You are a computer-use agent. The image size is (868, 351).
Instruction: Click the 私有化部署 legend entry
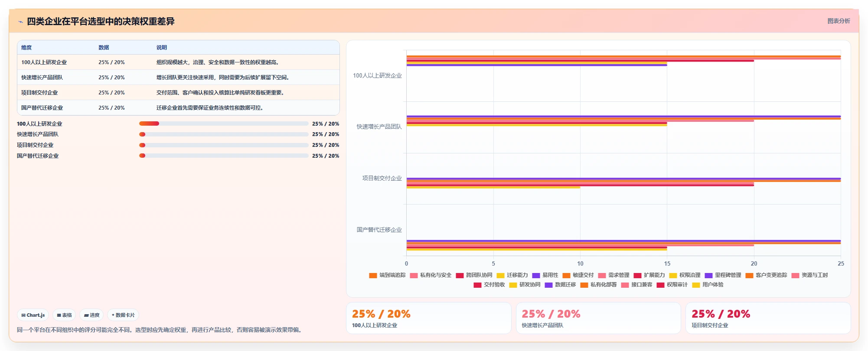pyautogui.click(x=598, y=285)
